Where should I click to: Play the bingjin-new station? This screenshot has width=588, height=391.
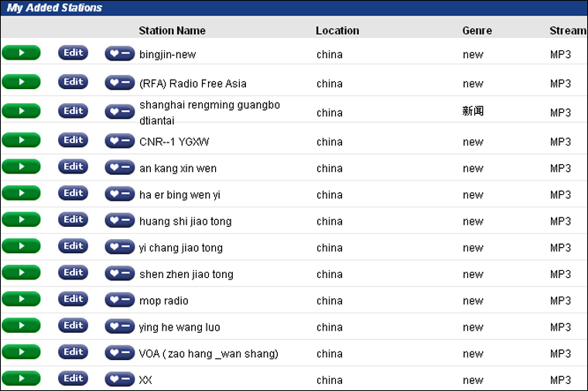coord(21,53)
